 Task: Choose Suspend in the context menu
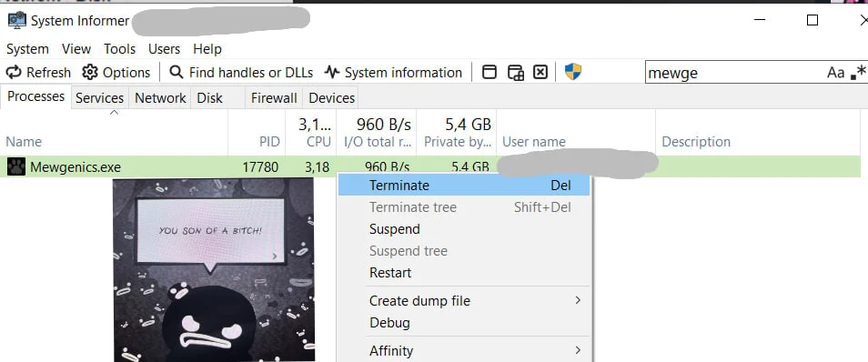(x=463, y=229)
